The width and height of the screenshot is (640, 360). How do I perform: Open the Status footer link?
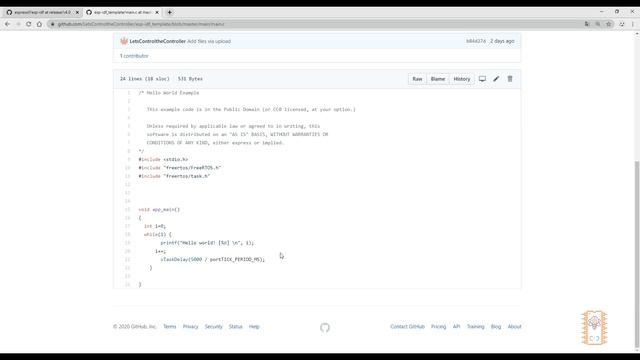(x=236, y=327)
